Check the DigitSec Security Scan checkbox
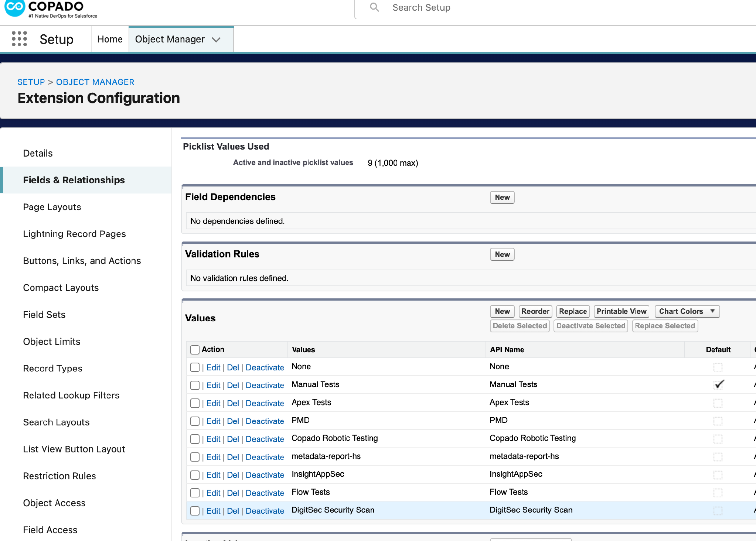This screenshot has width=756, height=541. click(x=195, y=511)
